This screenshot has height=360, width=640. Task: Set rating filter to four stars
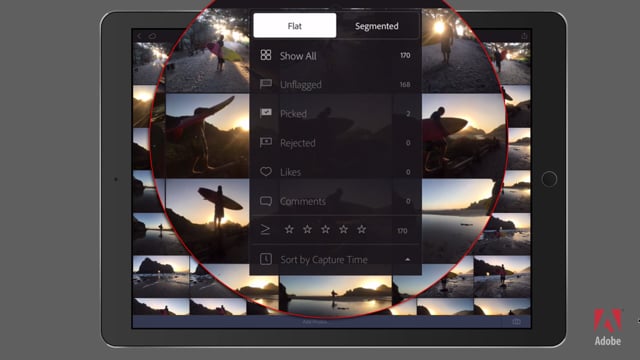pos(344,229)
